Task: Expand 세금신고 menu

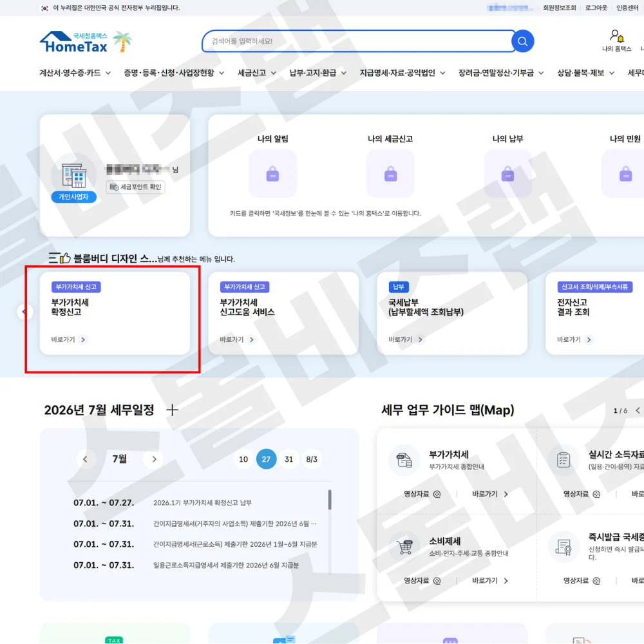Action: tap(257, 73)
